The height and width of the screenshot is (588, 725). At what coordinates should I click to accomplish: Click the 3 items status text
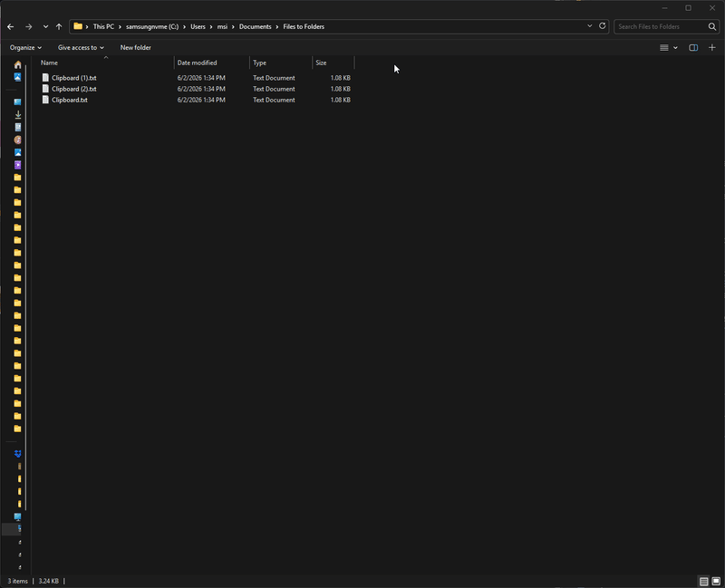17,581
